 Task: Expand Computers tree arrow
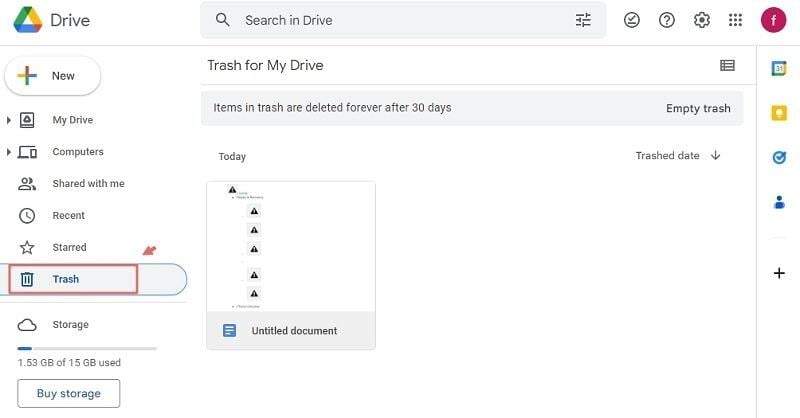[9, 152]
